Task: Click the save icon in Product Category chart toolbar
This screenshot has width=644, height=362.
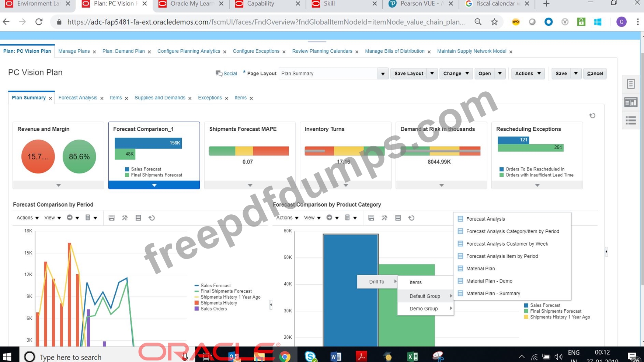Action: [x=371, y=218]
